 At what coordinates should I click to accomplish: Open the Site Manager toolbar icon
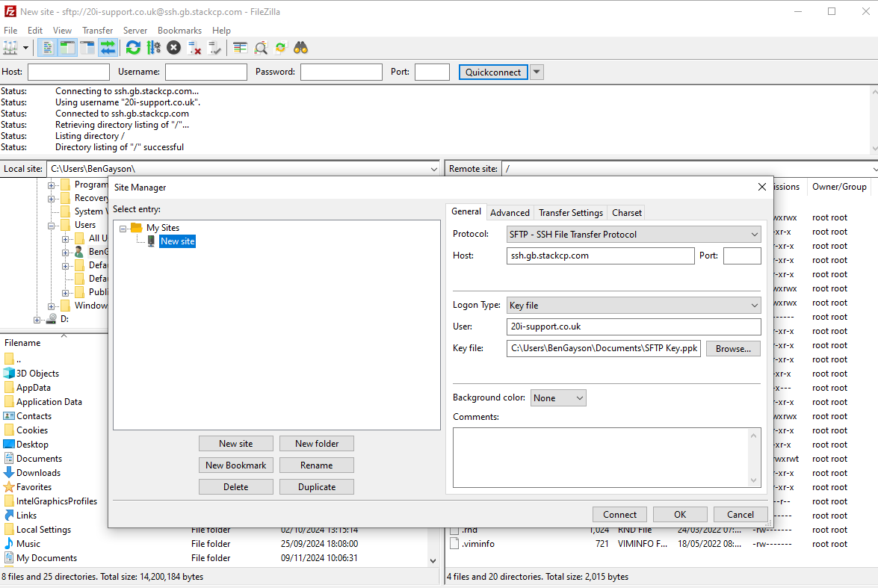coord(10,48)
